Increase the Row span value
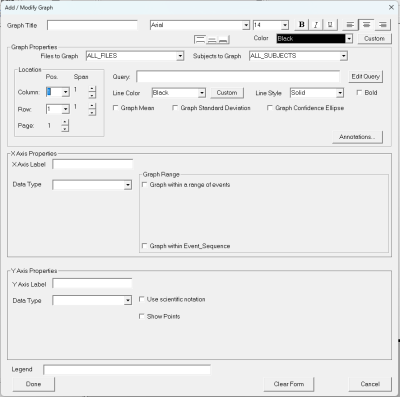Image resolution: width=400 pixels, height=397 pixels. coord(92,106)
